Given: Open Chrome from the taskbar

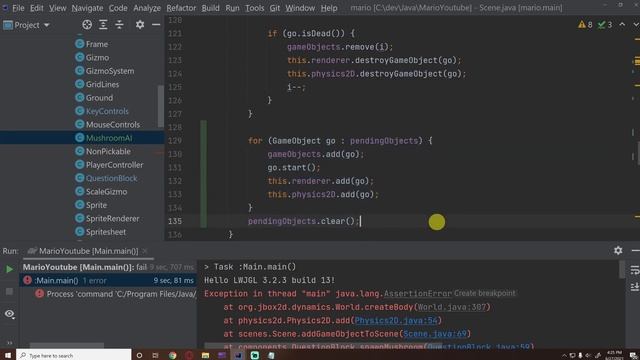Looking at the screenshot, I should tap(172, 355).
